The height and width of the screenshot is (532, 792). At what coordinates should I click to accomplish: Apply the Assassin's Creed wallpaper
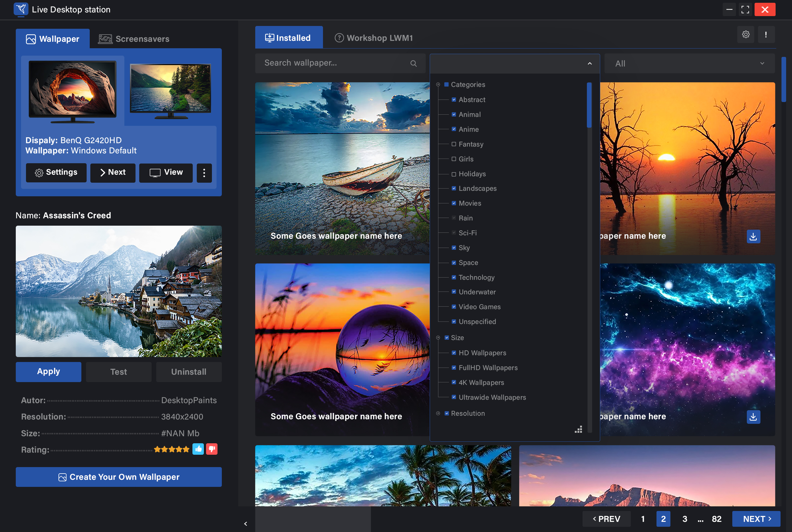(49, 372)
